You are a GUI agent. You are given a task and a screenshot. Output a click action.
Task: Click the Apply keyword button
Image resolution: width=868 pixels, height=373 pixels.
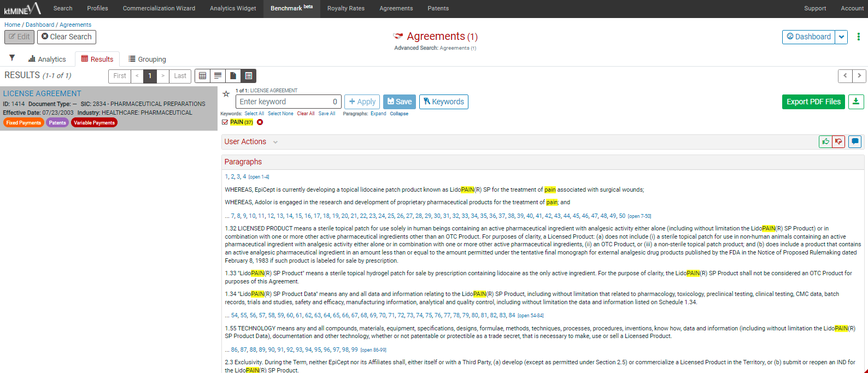(x=362, y=102)
